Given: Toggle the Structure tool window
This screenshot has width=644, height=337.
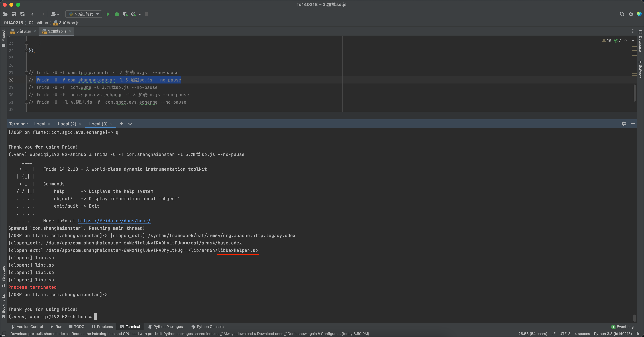Looking at the screenshot, I should click(4, 276).
